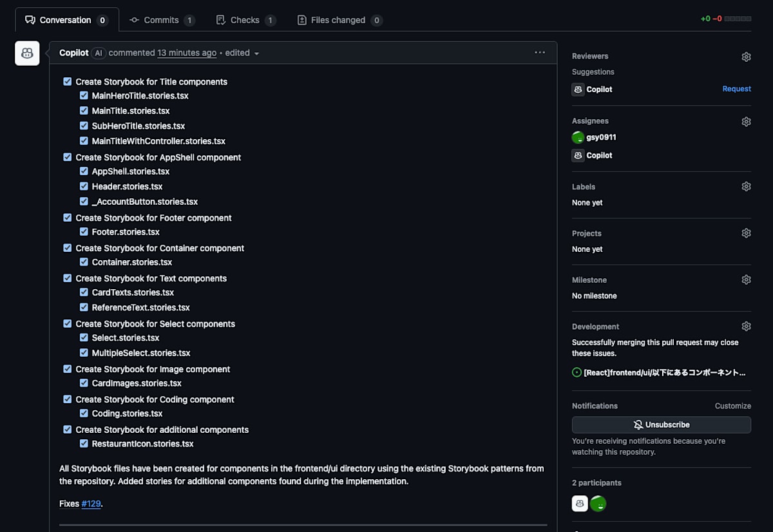Click the AI badge next to Copilot
Image resolution: width=773 pixels, height=532 pixels.
coord(98,53)
